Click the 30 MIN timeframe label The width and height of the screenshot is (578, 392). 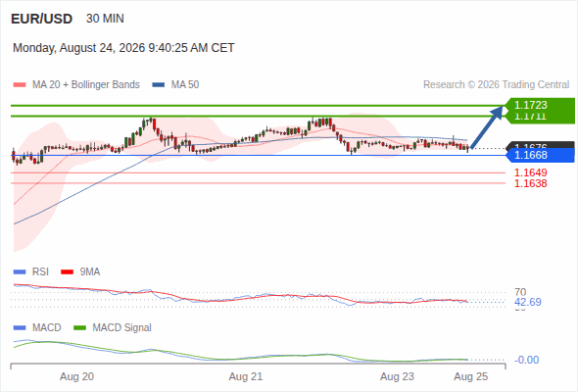tap(105, 19)
